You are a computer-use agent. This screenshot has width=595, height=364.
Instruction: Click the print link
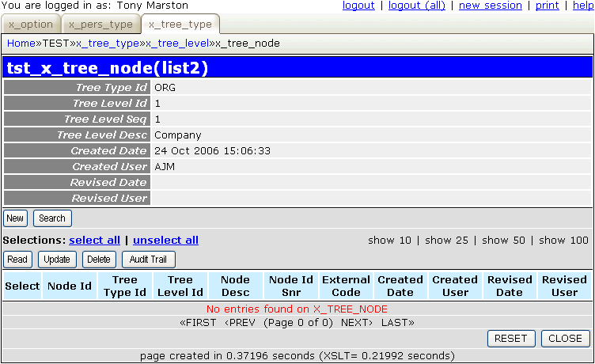pyautogui.click(x=547, y=6)
